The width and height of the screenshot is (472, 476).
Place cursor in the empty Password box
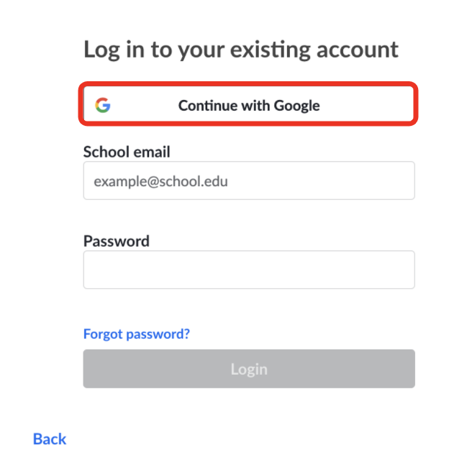tap(249, 270)
